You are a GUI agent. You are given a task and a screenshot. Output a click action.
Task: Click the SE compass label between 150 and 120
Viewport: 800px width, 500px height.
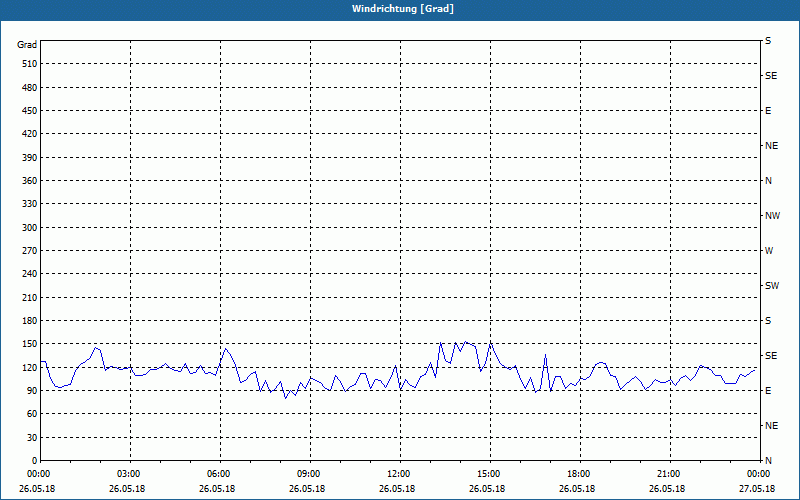tap(771, 356)
